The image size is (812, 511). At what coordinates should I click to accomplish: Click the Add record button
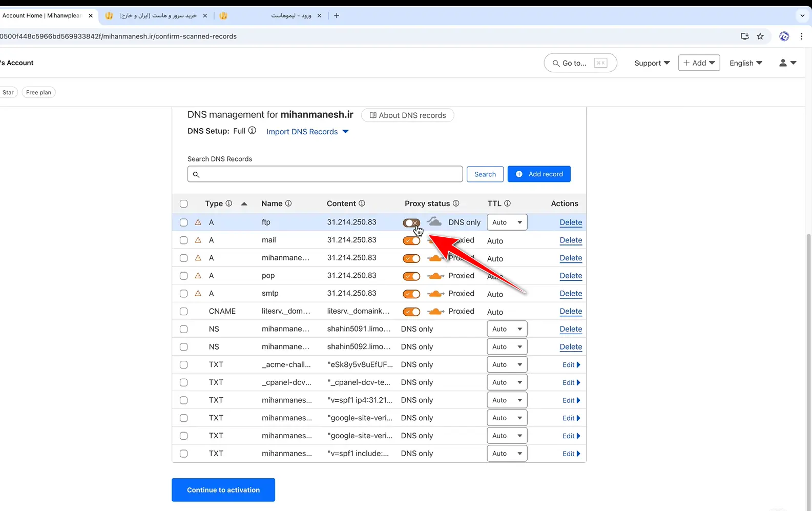tap(539, 174)
